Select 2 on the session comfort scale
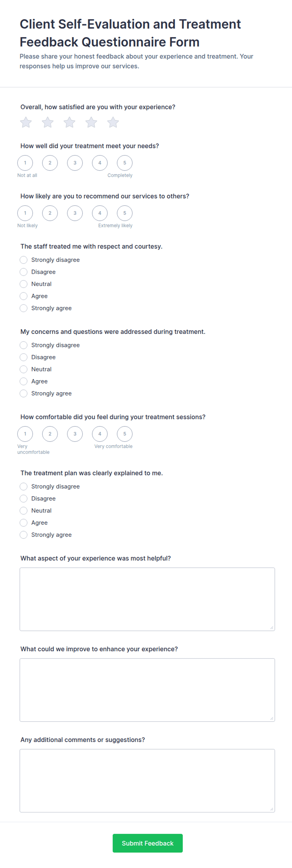 (x=50, y=434)
